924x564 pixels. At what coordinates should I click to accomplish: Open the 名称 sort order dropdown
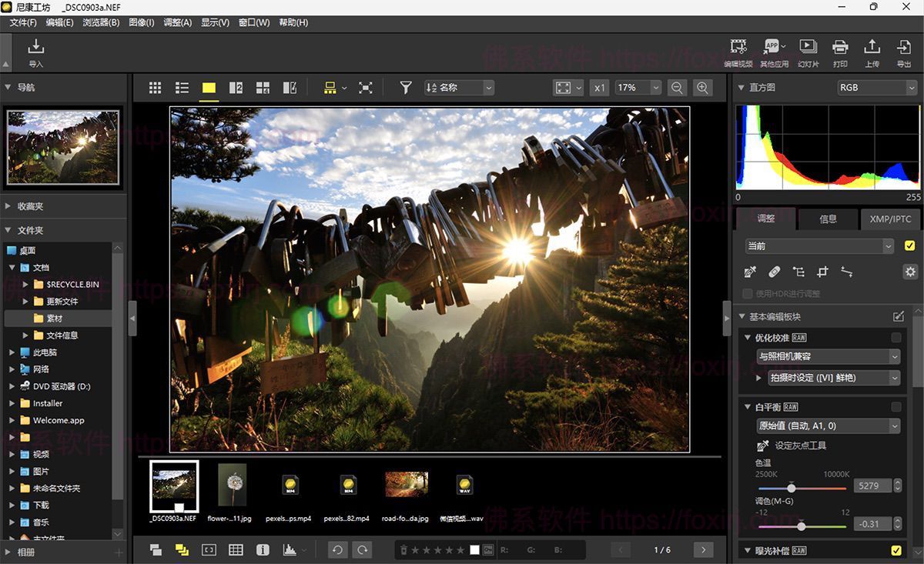[x=458, y=87]
